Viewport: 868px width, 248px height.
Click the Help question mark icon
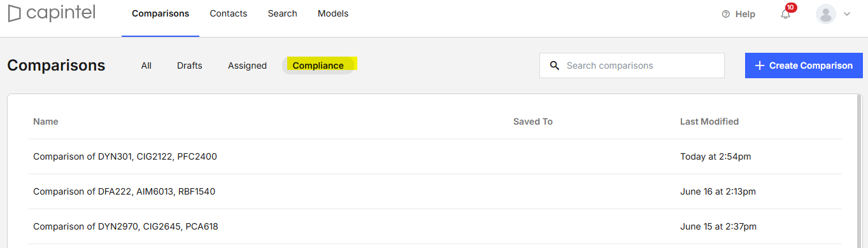coord(725,14)
